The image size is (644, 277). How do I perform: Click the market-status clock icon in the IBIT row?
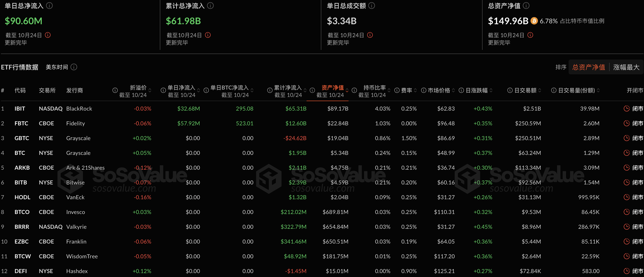click(x=627, y=108)
